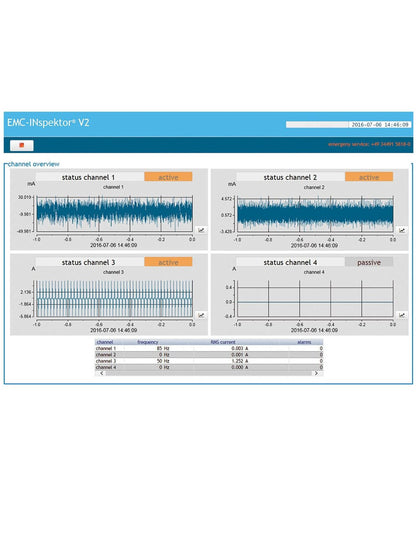Open channel 3 chart detail icon
This screenshot has height=537, width=416.
point(201,315)
